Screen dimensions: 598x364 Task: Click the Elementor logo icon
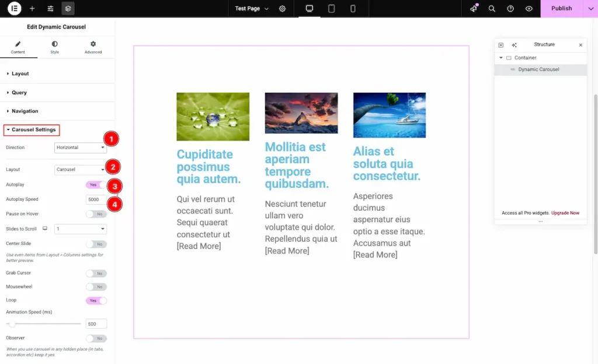click(14, 9)
